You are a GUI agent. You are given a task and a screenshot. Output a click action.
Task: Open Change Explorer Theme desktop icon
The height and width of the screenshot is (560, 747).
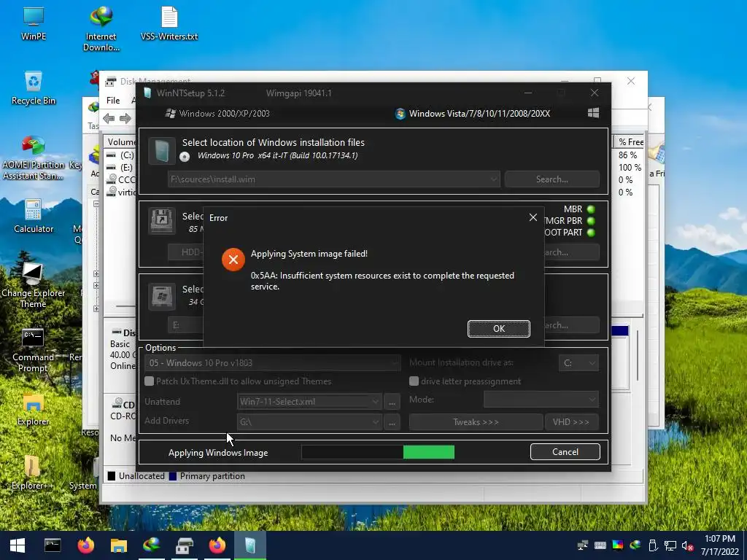(x=33, y=286)
